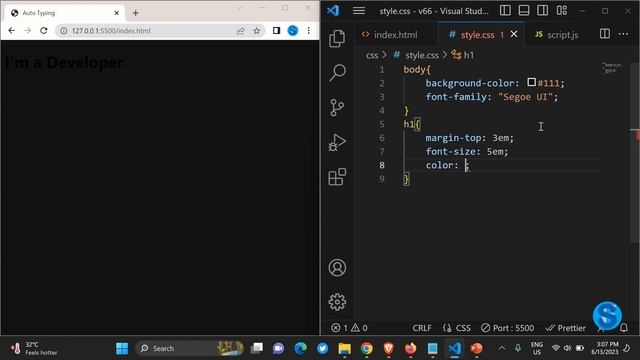
Task: Open the Customize Layout menu
Action: coord(562,11)
